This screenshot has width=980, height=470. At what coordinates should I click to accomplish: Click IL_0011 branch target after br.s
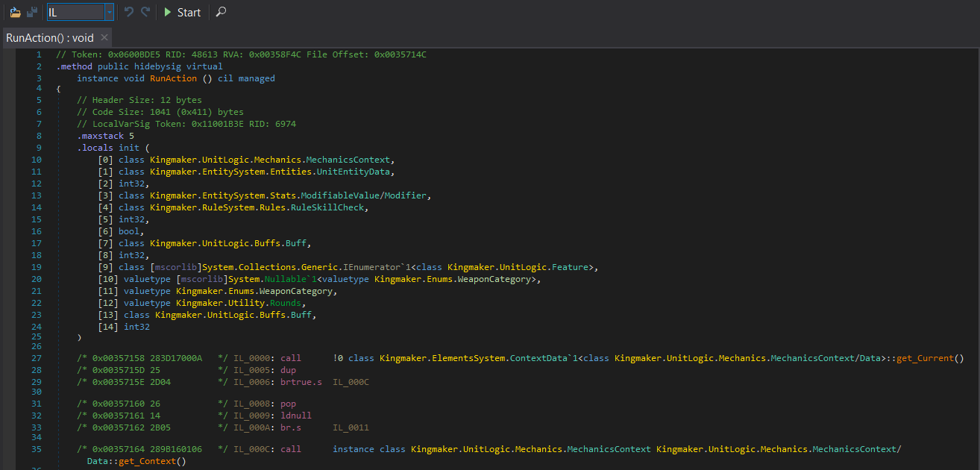coord(351,427)
